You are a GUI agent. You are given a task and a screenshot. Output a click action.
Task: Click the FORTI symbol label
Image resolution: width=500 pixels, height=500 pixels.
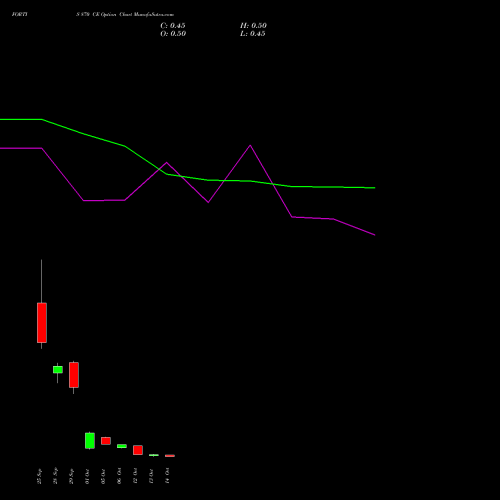20,15
